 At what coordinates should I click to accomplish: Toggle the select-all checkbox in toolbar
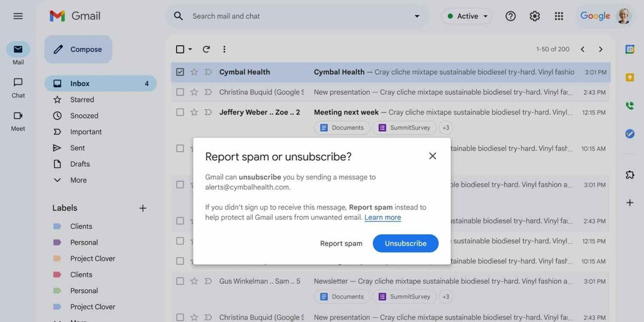coord(180,49)
